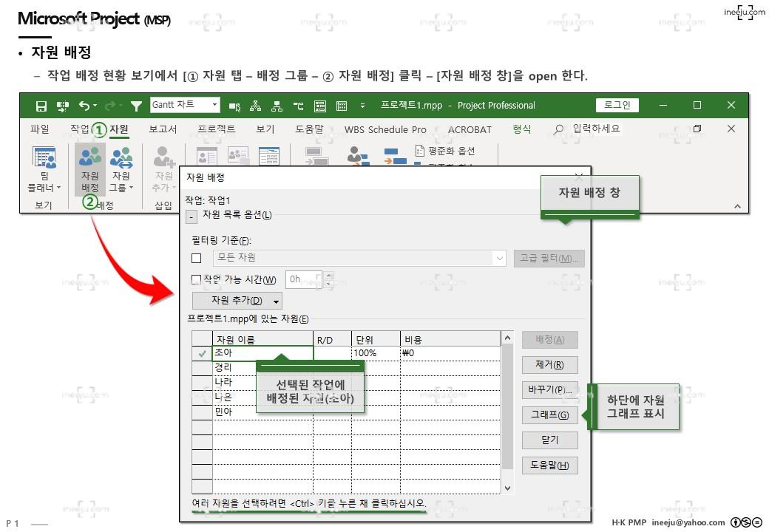Collapse the ribbon with the up chevron

pos(737,206)
